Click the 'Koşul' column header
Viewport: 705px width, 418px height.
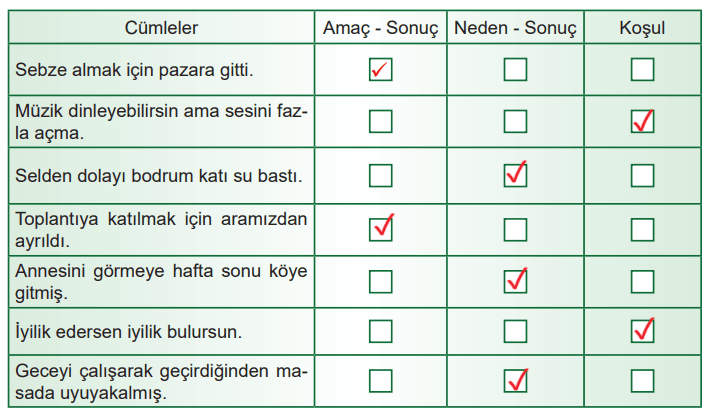click(642, 28)
